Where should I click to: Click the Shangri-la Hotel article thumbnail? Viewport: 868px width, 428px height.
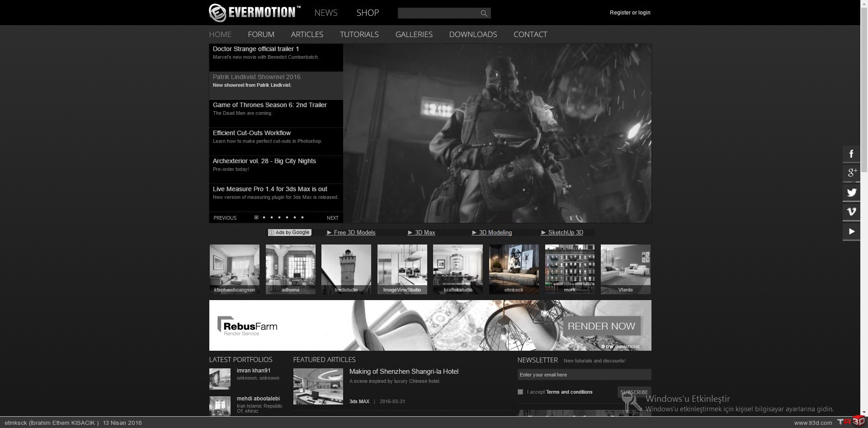pos(318,386)
